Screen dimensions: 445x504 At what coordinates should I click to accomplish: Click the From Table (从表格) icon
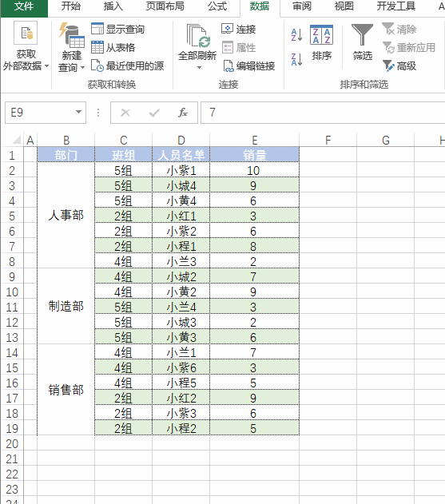click(97, 47)
